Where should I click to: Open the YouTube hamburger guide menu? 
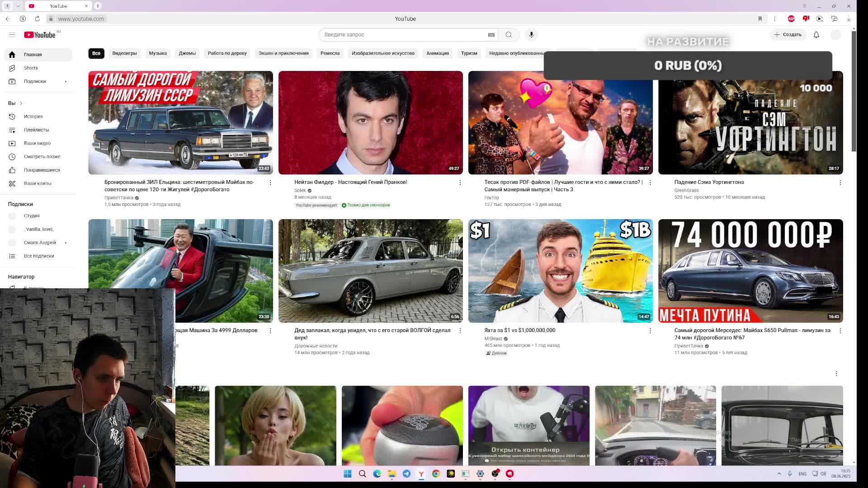(12, 35)
